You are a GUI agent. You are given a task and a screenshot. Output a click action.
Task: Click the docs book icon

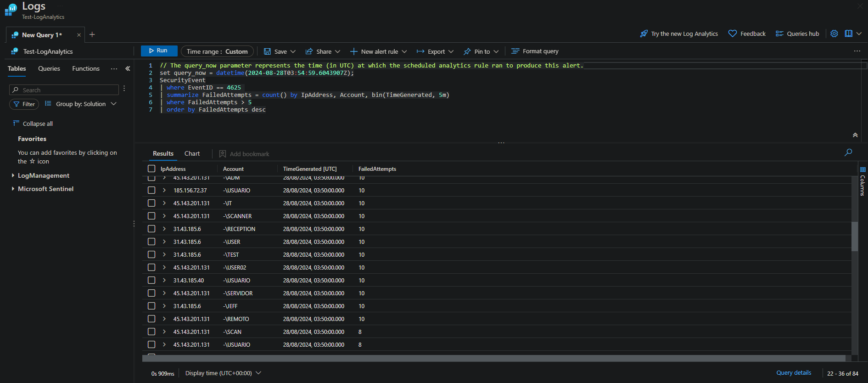click(x=849, y=34)
